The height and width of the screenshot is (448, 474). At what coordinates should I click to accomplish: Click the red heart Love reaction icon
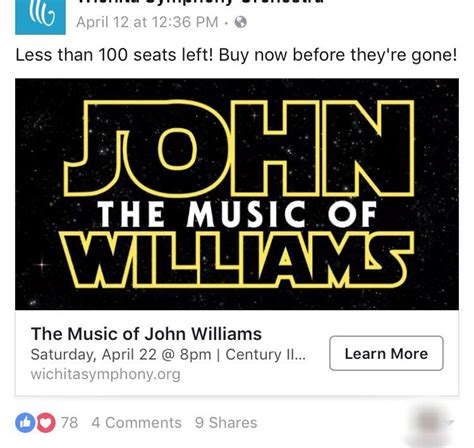pyautogui.click(x=46, y=423)
